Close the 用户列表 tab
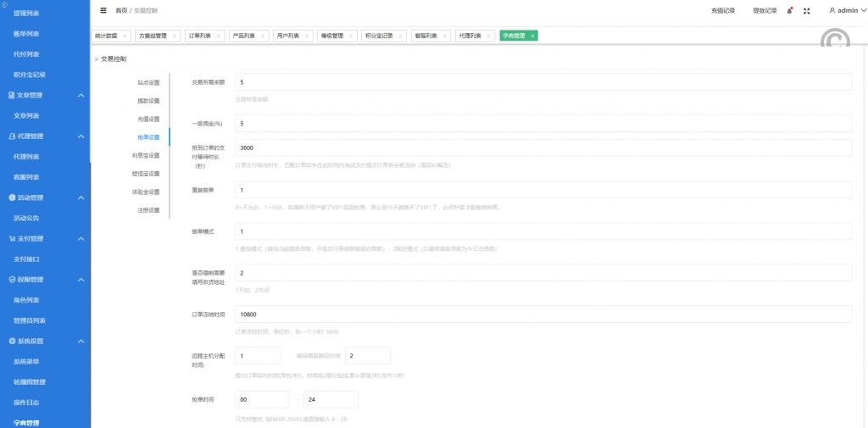 [307, 36]
